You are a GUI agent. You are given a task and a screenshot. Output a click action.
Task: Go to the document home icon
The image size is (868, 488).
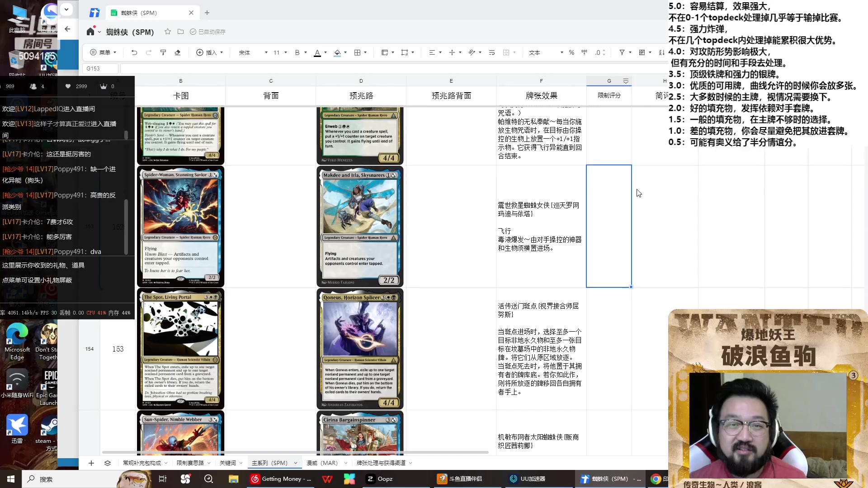pyautogui.click(x=90, y=32)
